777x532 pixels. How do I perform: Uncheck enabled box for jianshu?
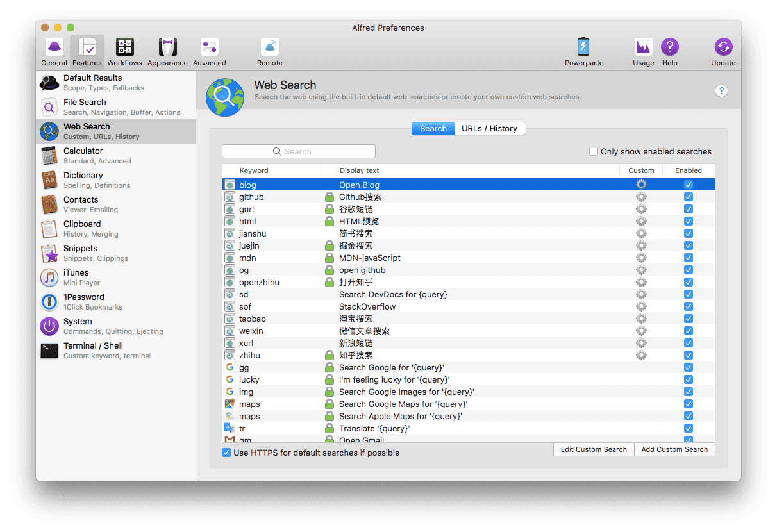point(689,233)
